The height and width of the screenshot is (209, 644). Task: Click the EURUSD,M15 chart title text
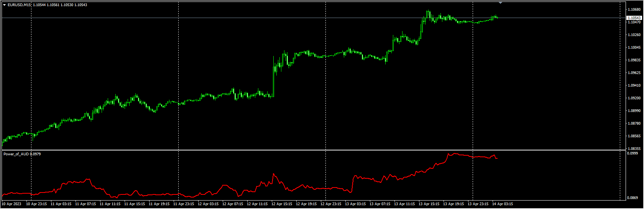20,5
